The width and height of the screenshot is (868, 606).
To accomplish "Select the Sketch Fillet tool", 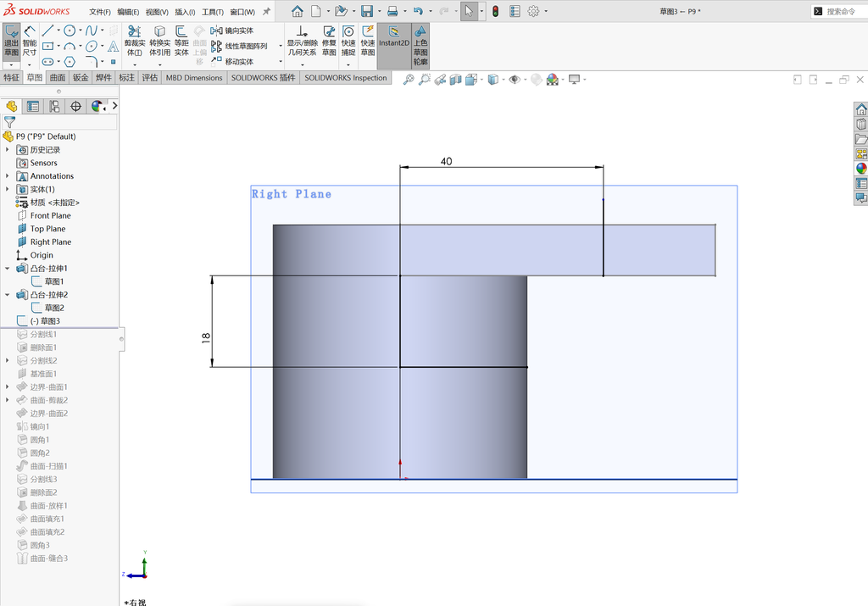I will point(92,61).
